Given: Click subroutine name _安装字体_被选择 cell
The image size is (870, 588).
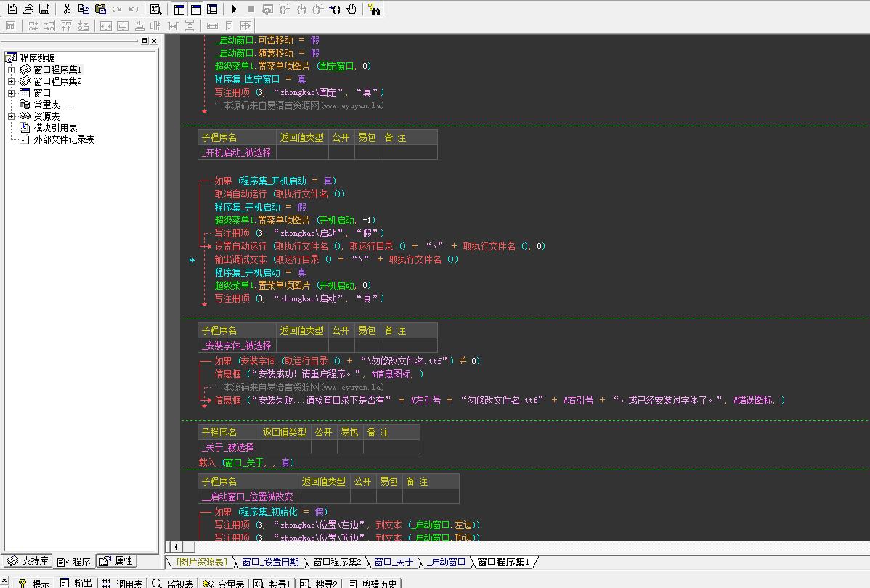Looking at the screenshot, I should (237, 346).
